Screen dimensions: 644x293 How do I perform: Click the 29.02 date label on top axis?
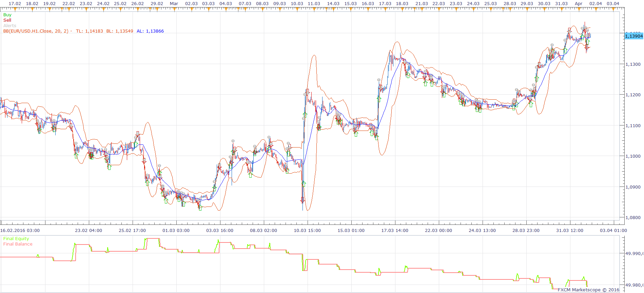coord(157,4)
